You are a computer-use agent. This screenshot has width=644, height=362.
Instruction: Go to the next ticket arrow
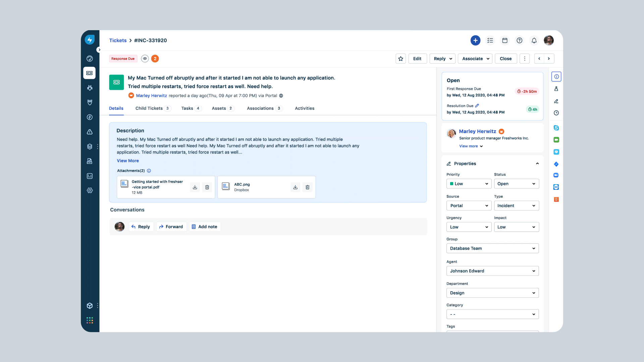coord(549,59)
